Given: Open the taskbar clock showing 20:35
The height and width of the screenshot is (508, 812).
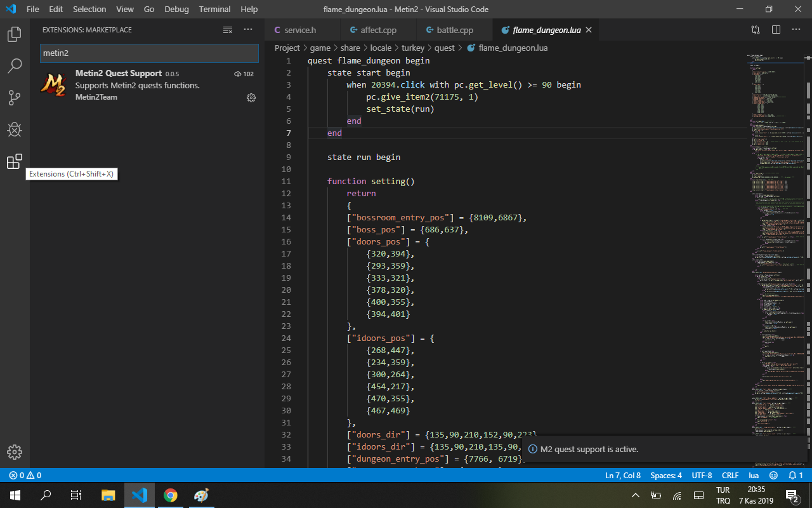Looking at the screenshot, I should click(756, 495).
